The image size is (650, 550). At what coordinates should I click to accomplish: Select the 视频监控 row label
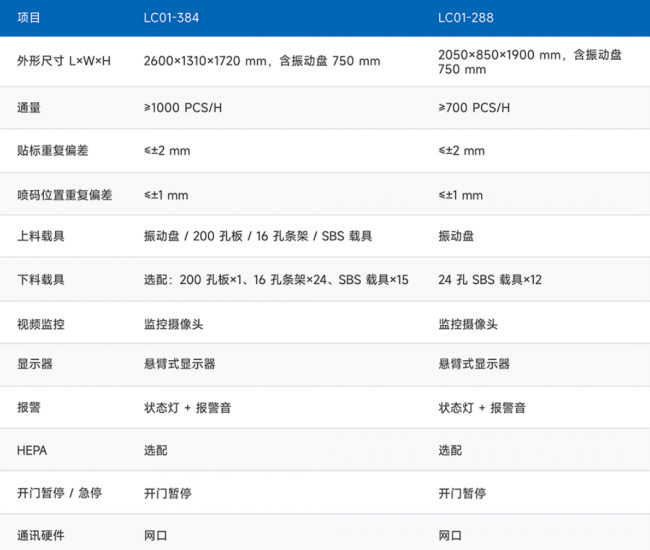(41, 324)
